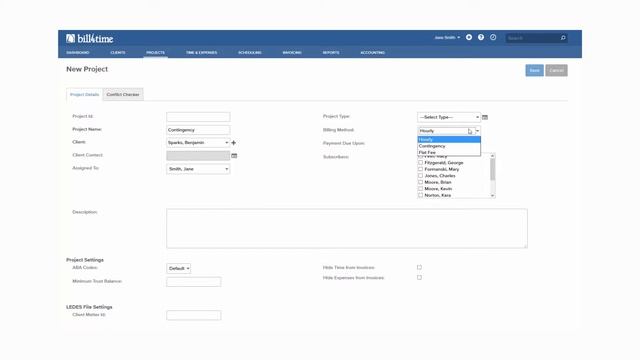The image size is (640, 360).
Task: Click Minimum Trust Balance field
Action: click(194, 282)
